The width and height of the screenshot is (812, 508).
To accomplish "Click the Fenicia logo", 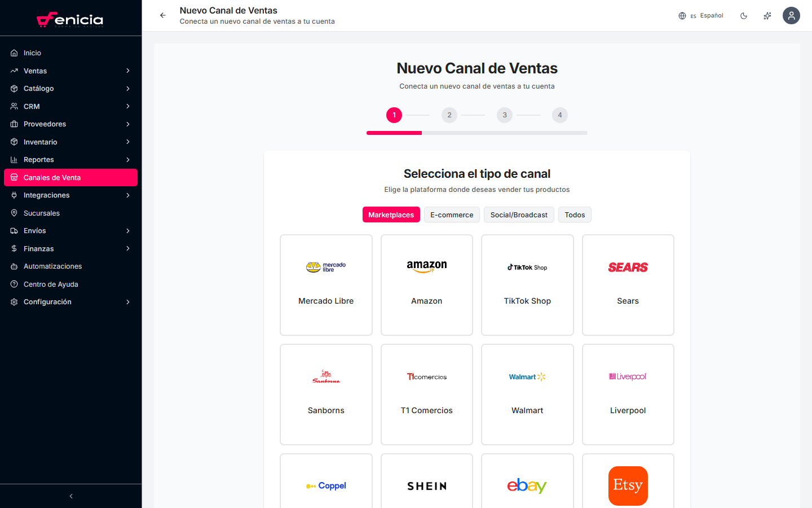I will coord(70,20).
